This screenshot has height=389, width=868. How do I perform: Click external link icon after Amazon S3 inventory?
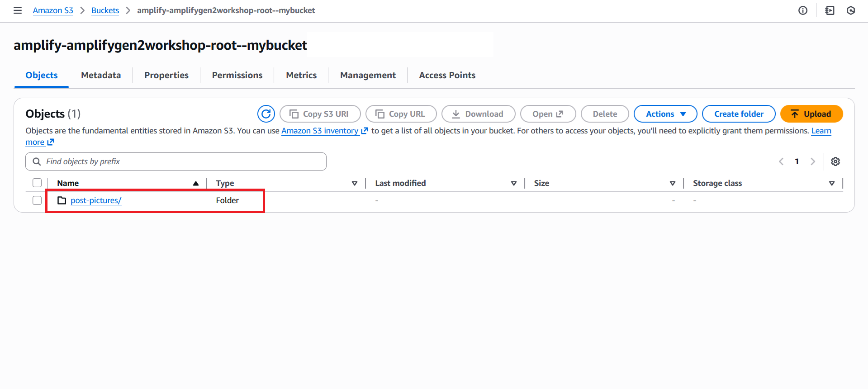(365, 131)
